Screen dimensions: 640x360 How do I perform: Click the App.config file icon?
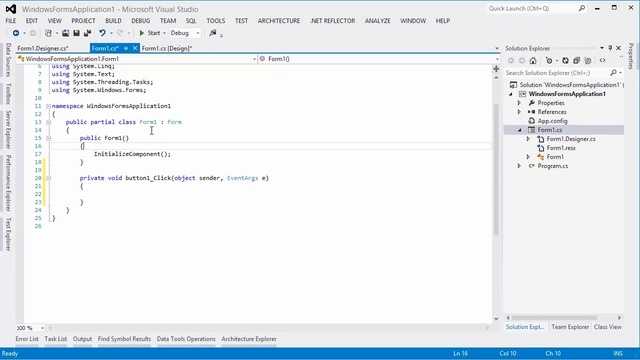[531, 121]
